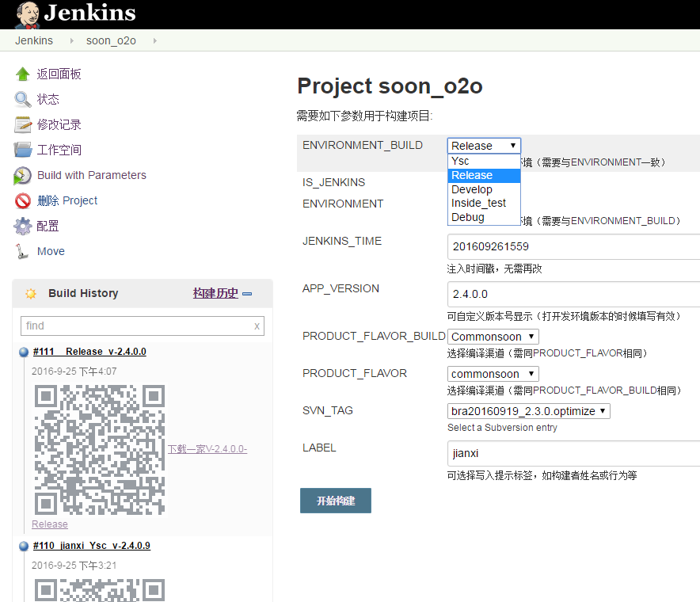The image size is (700, 602).
Task: Click the APP_VERSION 2.4.0.0 field
Action: coord(573,295)
